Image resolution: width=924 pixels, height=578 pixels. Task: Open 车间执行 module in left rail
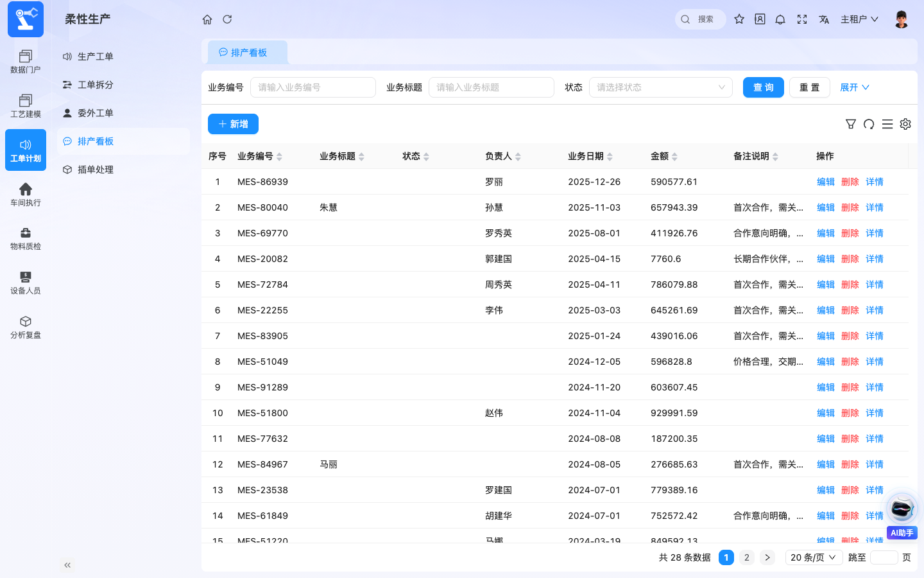click(26, 195)
